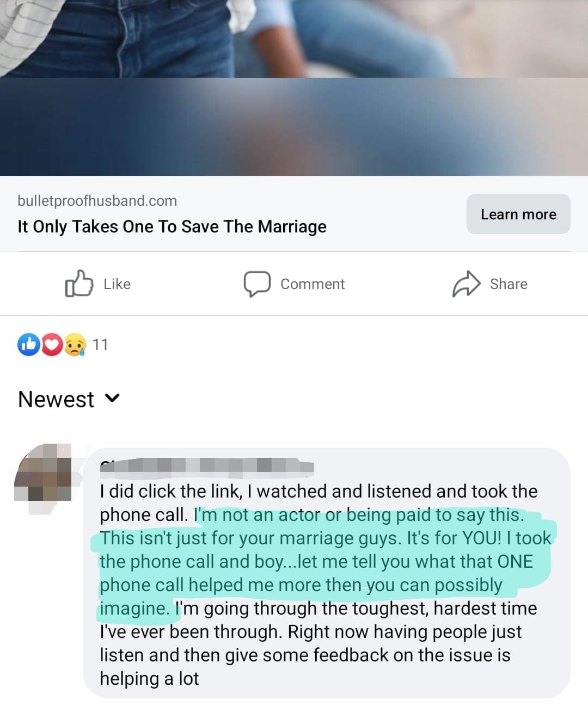This screenshot has height=706, width=588.
Task: Tap the Comment label text
Action: click(x=313, y=284)
